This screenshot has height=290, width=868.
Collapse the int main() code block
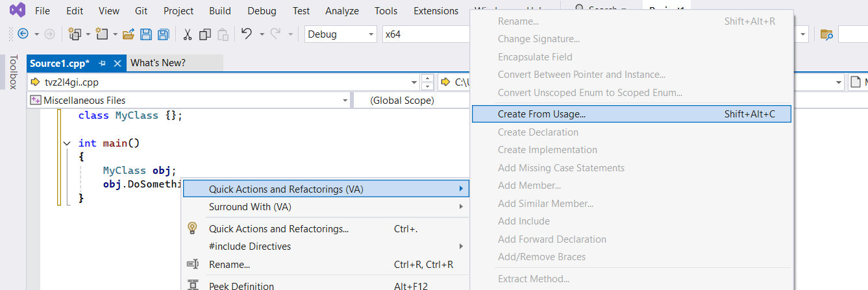point(66,143)
